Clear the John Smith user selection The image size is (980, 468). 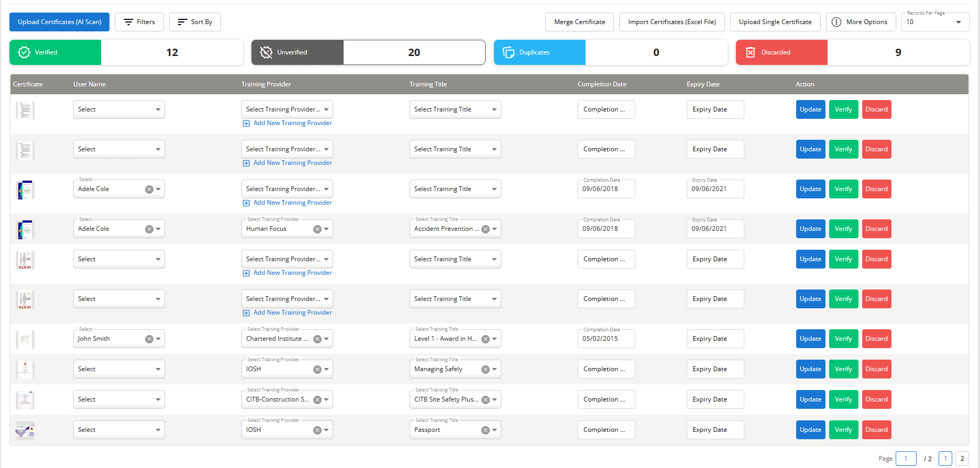pyautogui.click(x=149, y=339)
